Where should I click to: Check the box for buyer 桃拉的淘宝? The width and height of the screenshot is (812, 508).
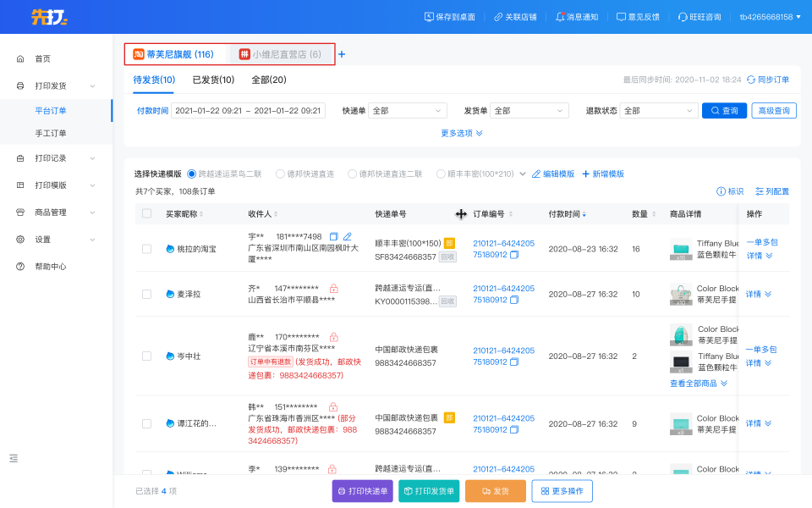[147, 249]
